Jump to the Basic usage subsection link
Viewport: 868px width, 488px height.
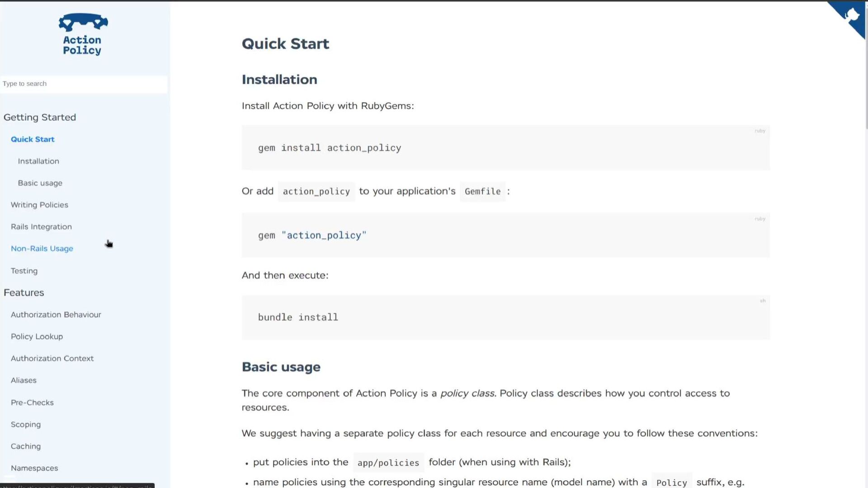click(x=40, y=183)
